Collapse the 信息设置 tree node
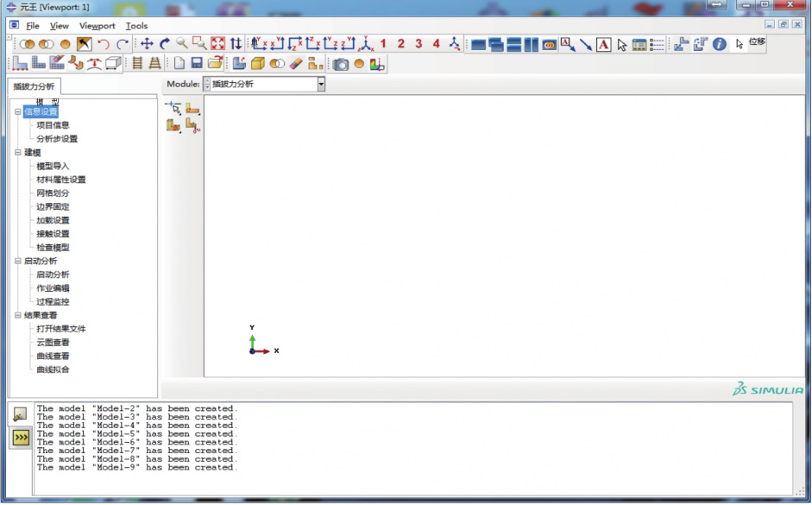 pos(17,111)
